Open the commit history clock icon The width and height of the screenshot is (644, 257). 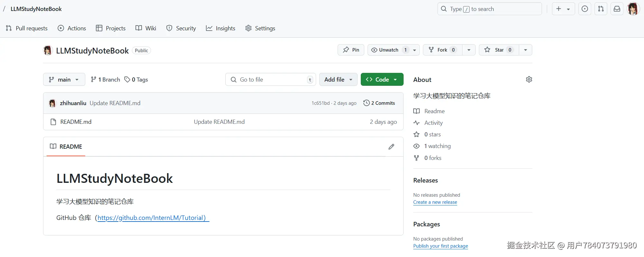click(366, 103)
